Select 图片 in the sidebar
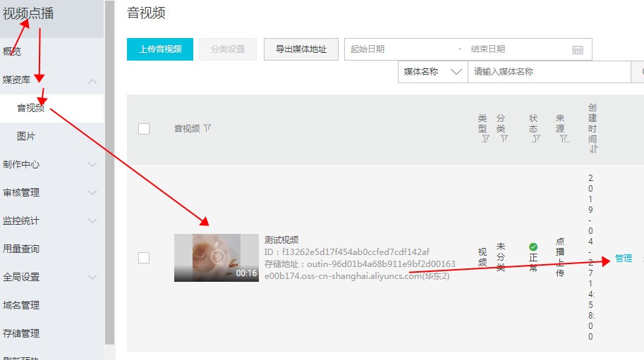 click(26, 136)
